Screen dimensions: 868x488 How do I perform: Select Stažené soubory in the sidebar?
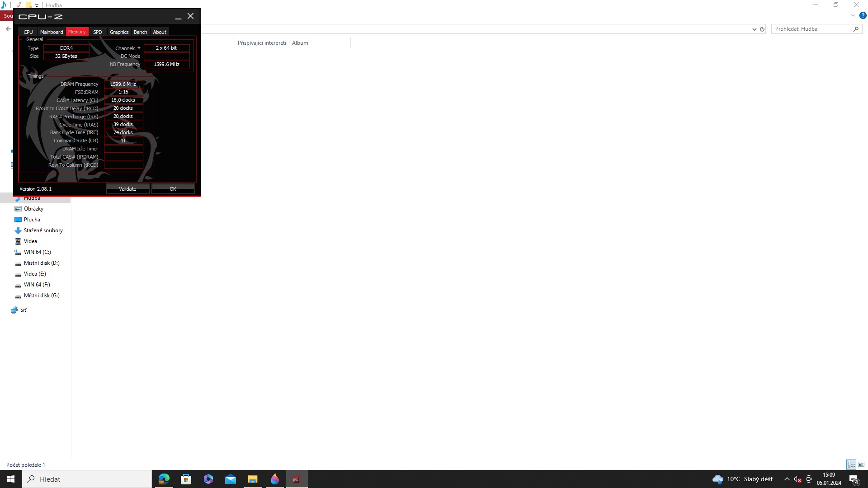pos(43,230)
